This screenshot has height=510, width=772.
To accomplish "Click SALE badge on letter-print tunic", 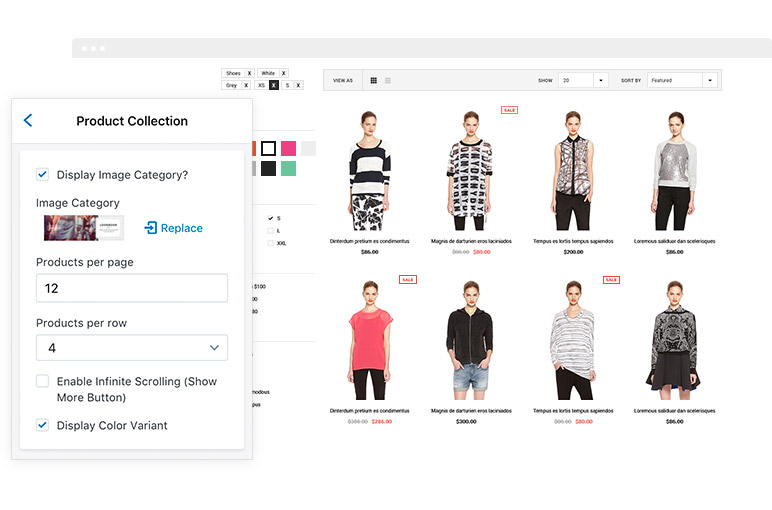I will 509,110.
